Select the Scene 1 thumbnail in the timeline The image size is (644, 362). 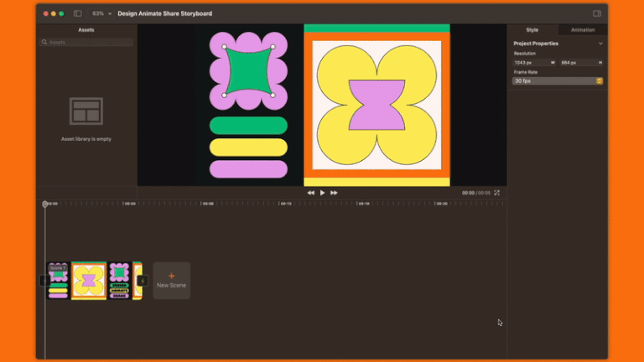59,281
